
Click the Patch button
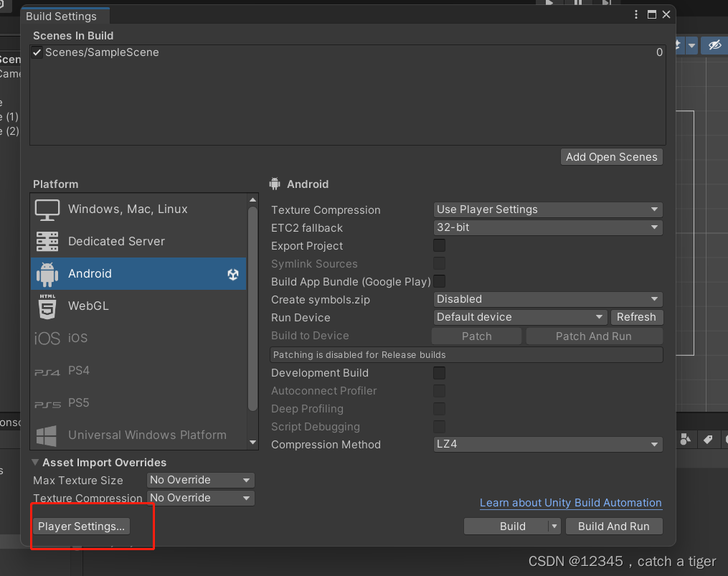[x=476, y=336]
